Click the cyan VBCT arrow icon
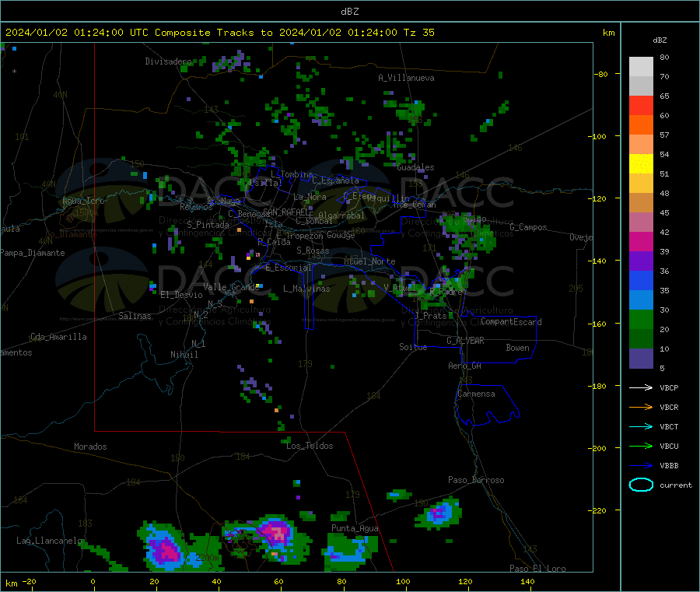 (641, 426)
